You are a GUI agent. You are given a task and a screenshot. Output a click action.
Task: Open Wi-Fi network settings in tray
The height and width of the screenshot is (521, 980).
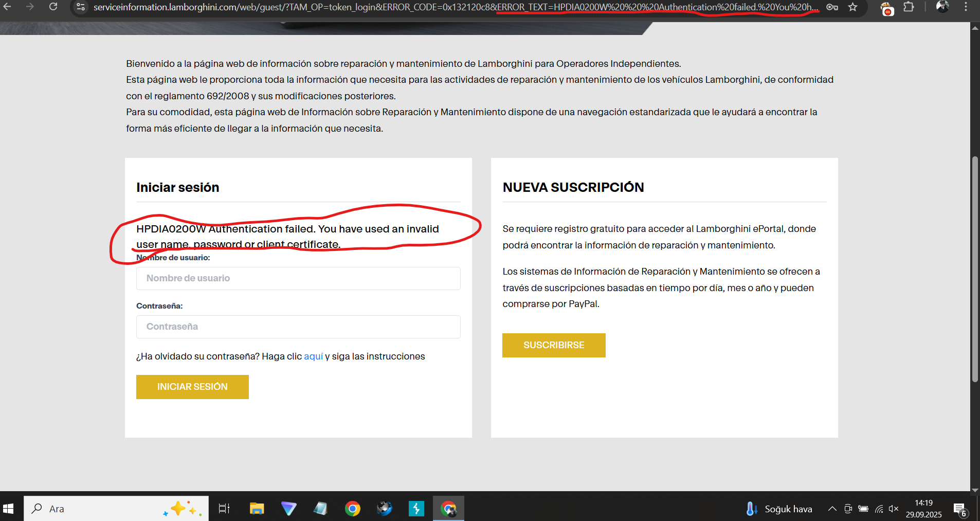pos(879,509)
